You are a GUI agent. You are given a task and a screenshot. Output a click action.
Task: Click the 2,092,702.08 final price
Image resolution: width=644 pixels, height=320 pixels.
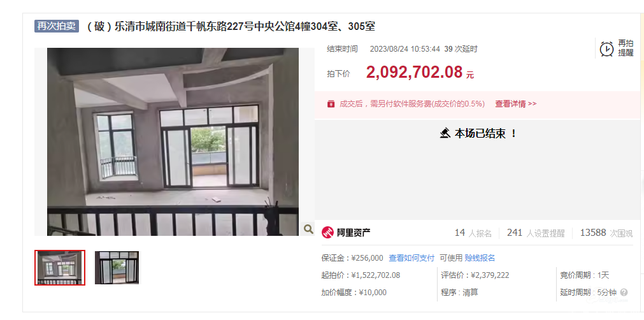415,72
